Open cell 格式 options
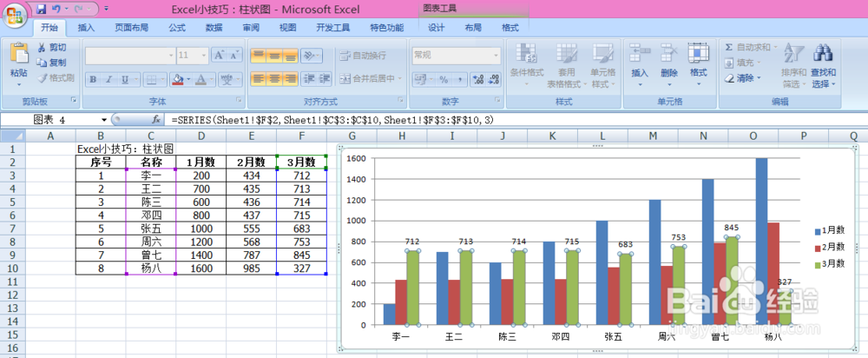The height and width of the screenshot is (358, 868). [698, 65]
